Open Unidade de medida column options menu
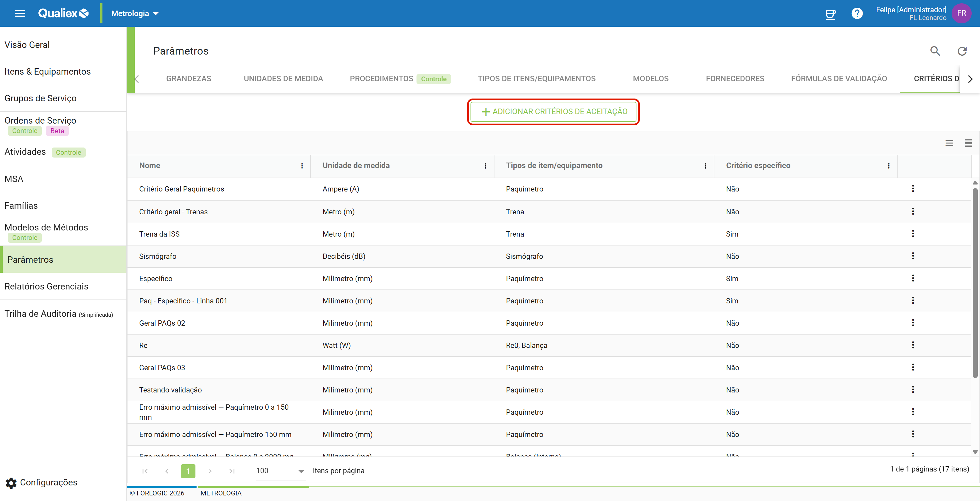Viewport: 980px width, 501px height. tap(485, 166)
